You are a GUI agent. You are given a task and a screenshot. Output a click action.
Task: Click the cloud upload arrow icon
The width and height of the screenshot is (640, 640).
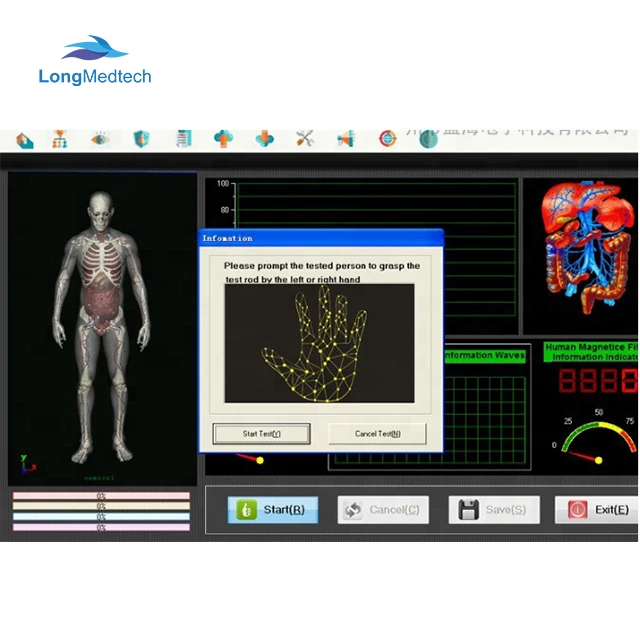[x=223, y=139]
